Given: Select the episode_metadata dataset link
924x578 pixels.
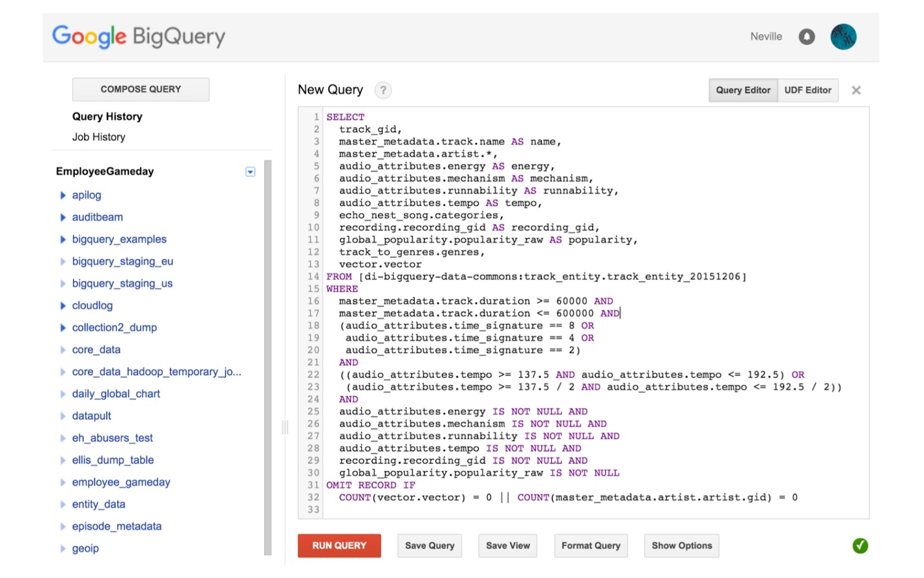Looking at the screenshot, I should tap(117, 526).
